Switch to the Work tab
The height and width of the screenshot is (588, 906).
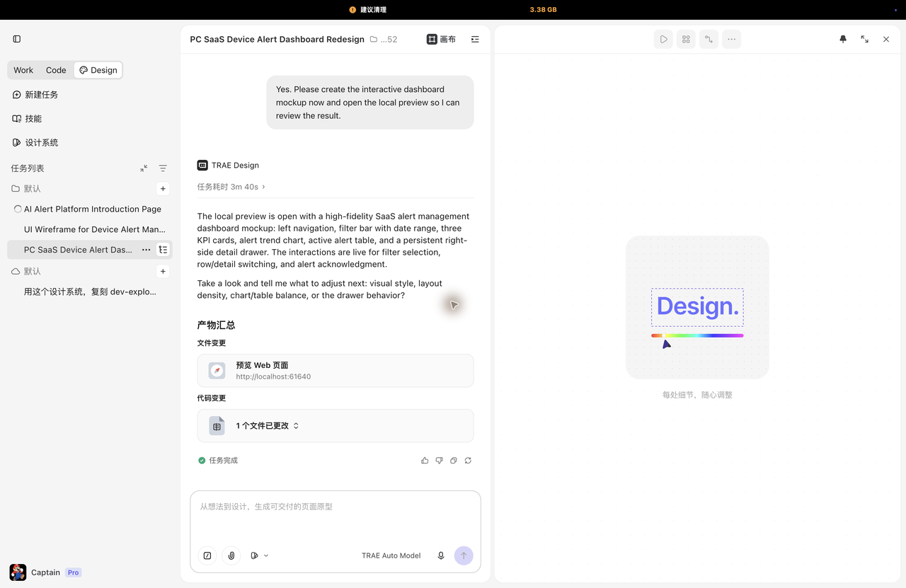pyautogui.click(x=23, y=70)
